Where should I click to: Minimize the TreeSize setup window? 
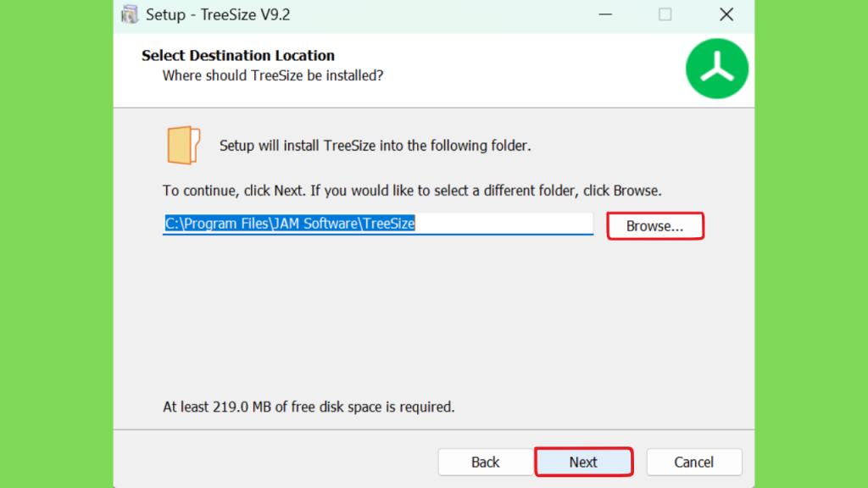click(605, 14)
